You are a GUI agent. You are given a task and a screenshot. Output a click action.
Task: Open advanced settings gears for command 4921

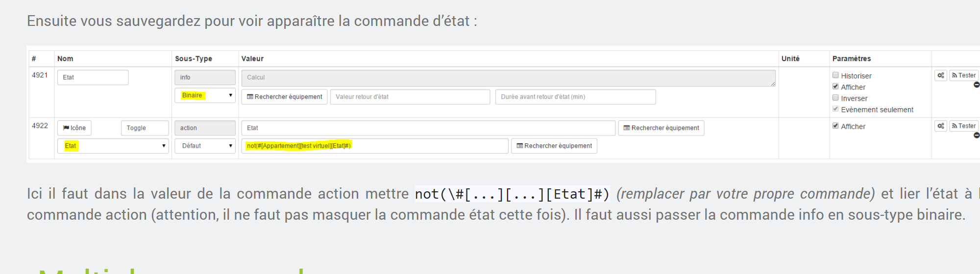940,75
